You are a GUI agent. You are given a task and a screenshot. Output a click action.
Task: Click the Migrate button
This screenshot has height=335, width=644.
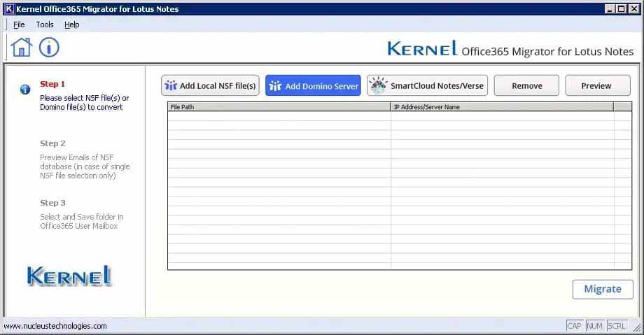point(603,290)
